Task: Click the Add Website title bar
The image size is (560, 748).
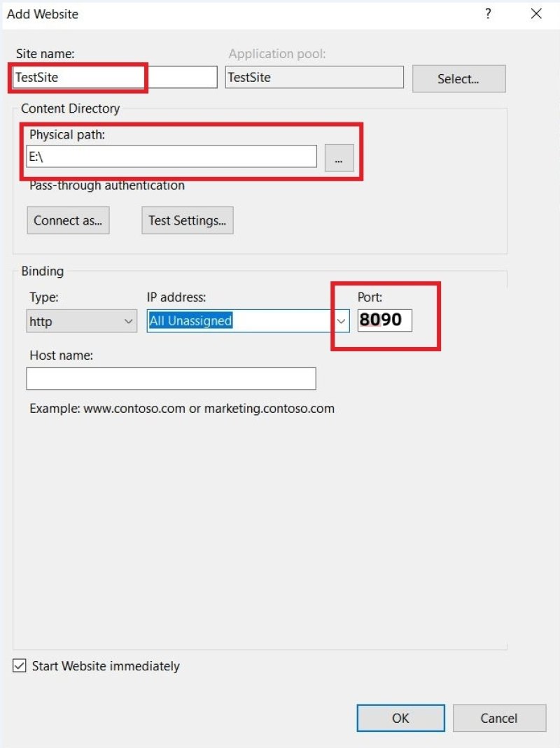Action: (210, 14)
